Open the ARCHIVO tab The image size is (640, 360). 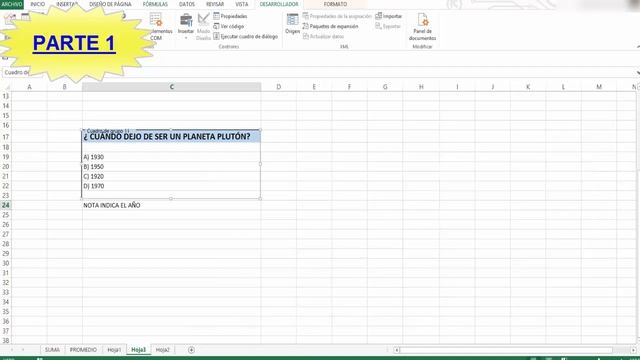[12, 4]
